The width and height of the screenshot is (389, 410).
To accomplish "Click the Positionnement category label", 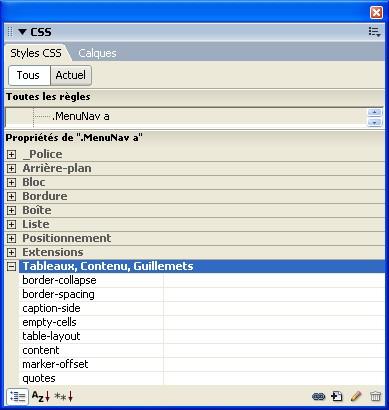I will [x=67, y=238].
